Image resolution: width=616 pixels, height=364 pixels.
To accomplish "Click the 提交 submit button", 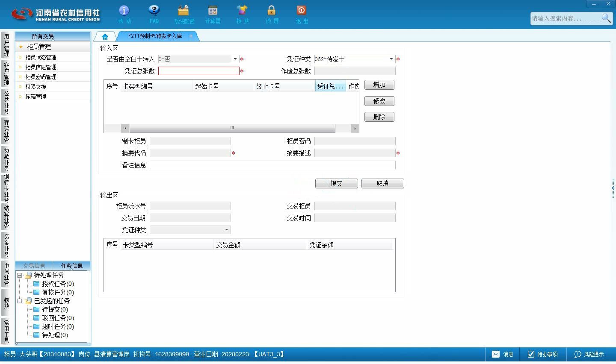I will click(337, 183).
